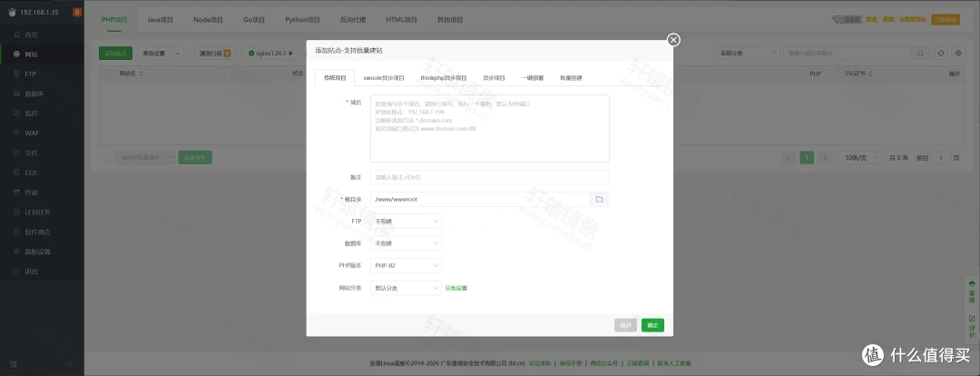Switch to the Node项目 tab

pos(208,19)
